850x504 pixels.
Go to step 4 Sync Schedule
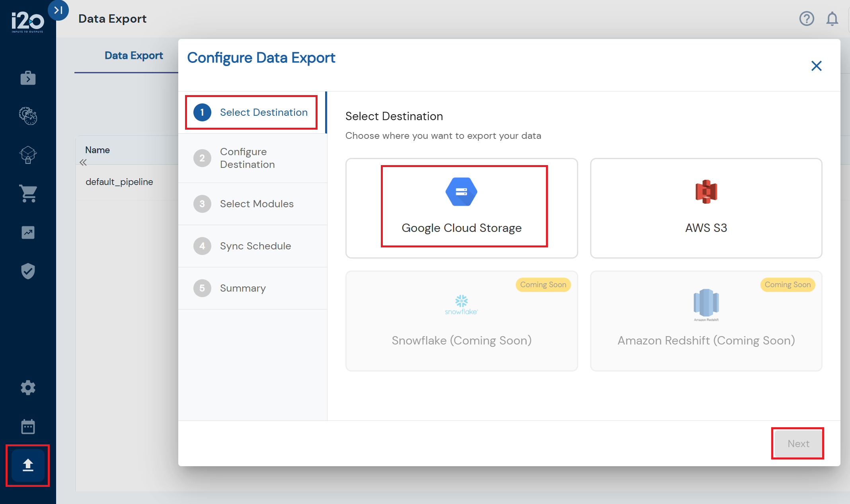tap(252, 246)
